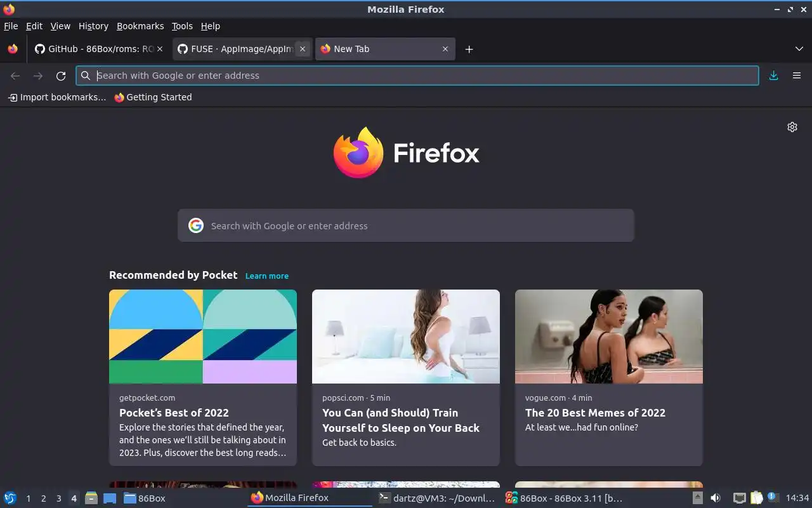Click headline You Can (and Should) Train Yourself
Image resolution: width=812 pixels, height=508 pixels.
coord(401,420)
